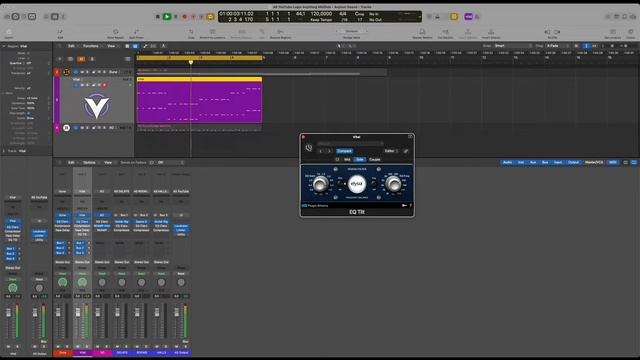The height and width of the screenshot is (360, 640).
Task: Click the Stop button in transport
Action: tap(158, 17)
